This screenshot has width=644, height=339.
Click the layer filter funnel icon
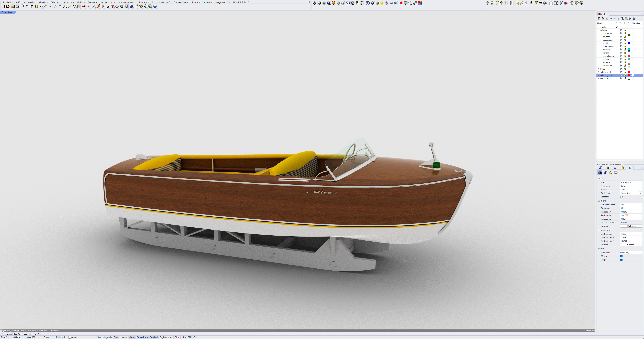pyautogui.click(x=622, y=19)
